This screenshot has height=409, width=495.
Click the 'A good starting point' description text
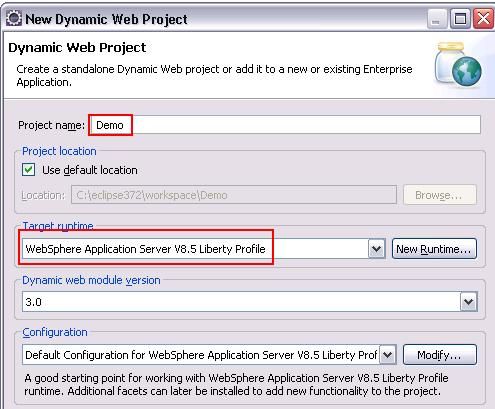coord(236,384)
